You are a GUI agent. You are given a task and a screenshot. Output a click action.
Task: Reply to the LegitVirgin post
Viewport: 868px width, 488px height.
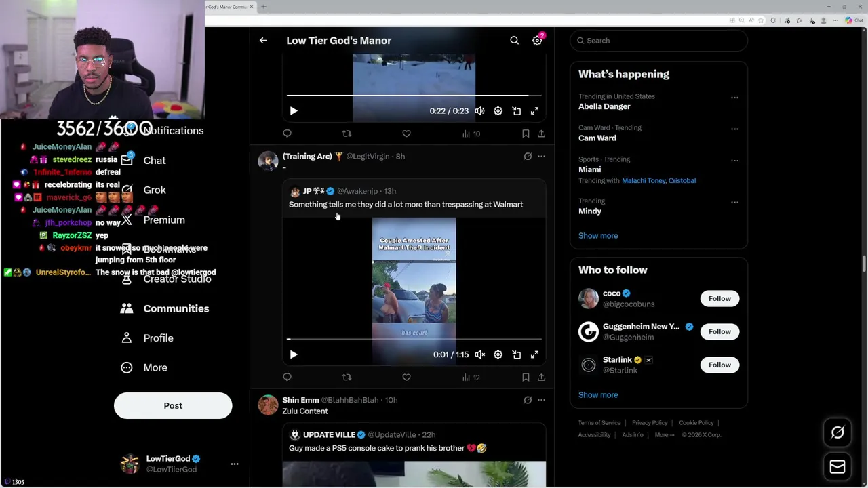(288, 378)
